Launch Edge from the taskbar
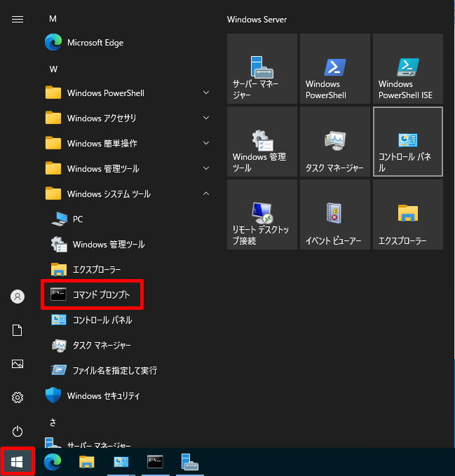 (x=53, y=462)
